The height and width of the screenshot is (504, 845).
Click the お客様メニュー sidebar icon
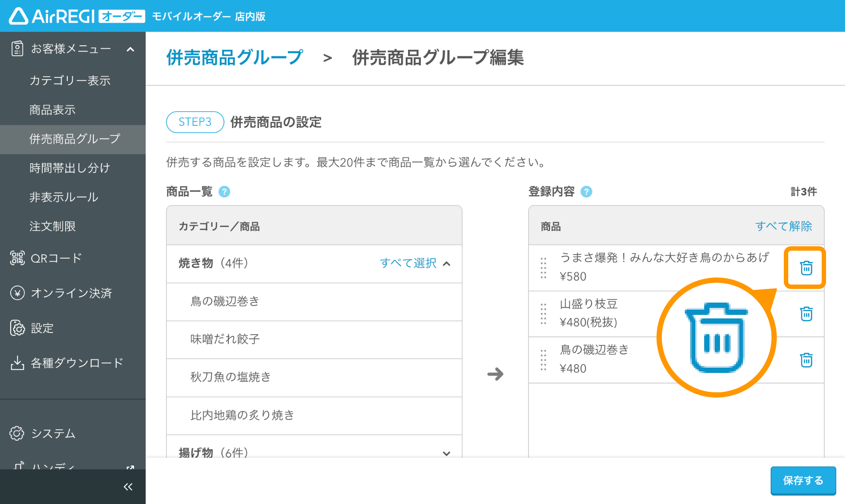coord(17,48)
